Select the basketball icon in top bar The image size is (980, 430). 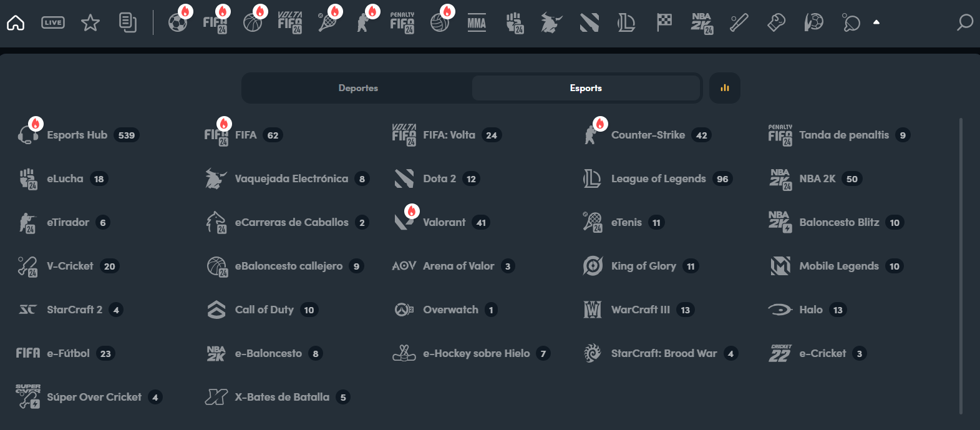point(253,23)
